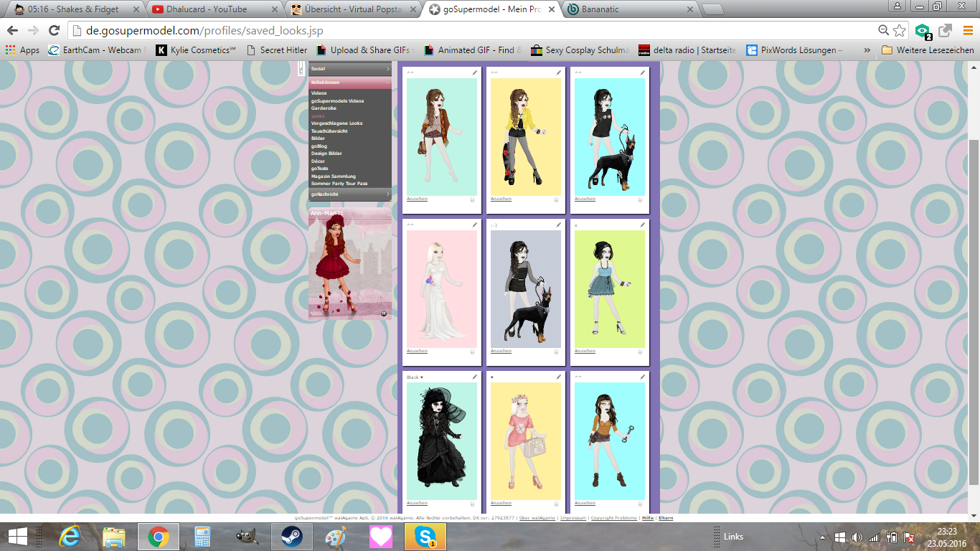Click the Ann-Mari21 avatar picture
The image size is (980, 551).
[x=350, y=265]
